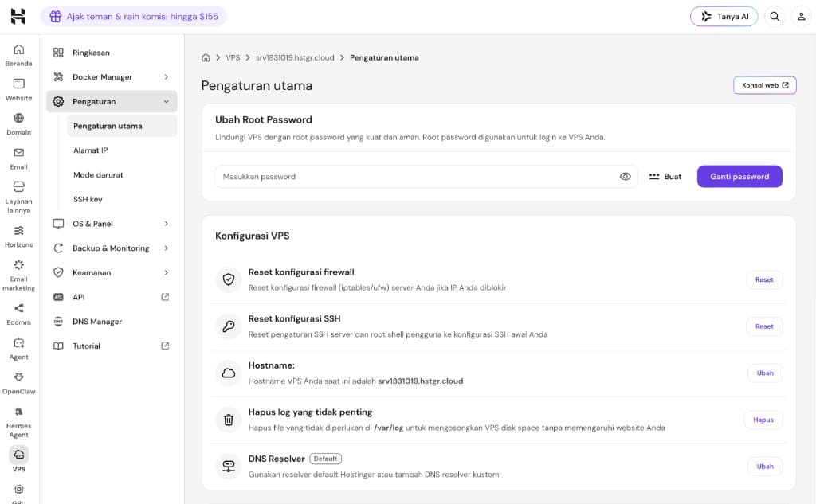
Task: Click Ubah for DNS Resolver
Action: [765, 467]
